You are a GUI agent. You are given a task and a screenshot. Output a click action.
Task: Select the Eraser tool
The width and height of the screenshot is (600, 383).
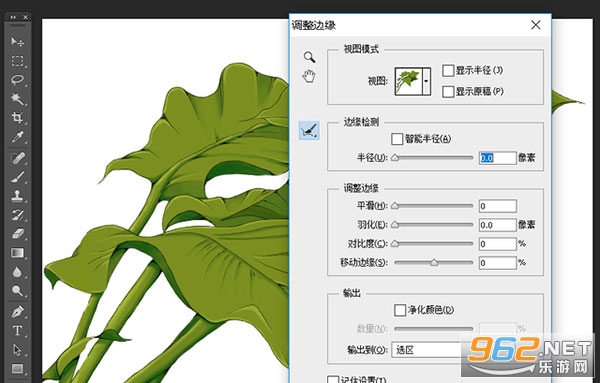(x=17, y=233)
